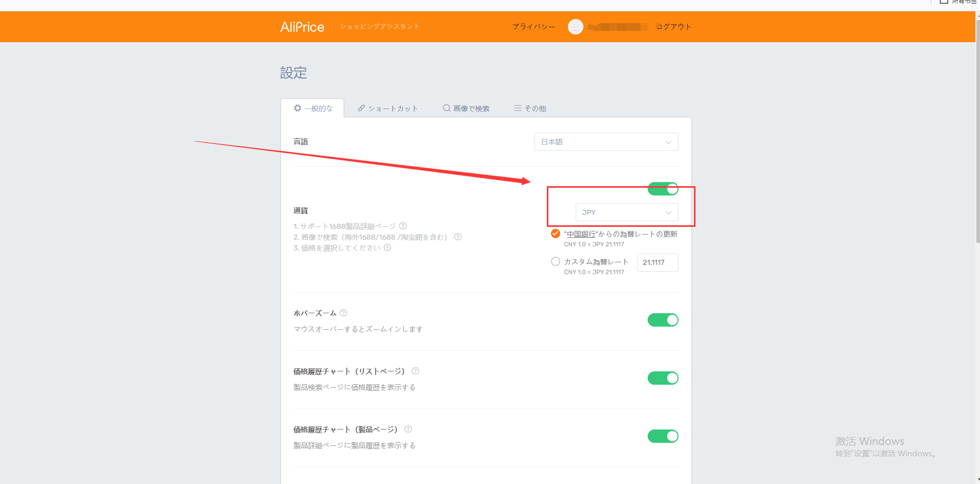
Task: Click the 設定 page heading
Action: tap(293, 73)
